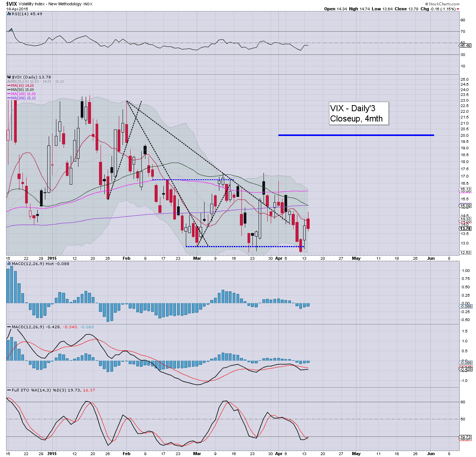The width and height of the screenshot is (476, 457).
Task: Click the red MA(10) line marker
Action: point(9,86)
